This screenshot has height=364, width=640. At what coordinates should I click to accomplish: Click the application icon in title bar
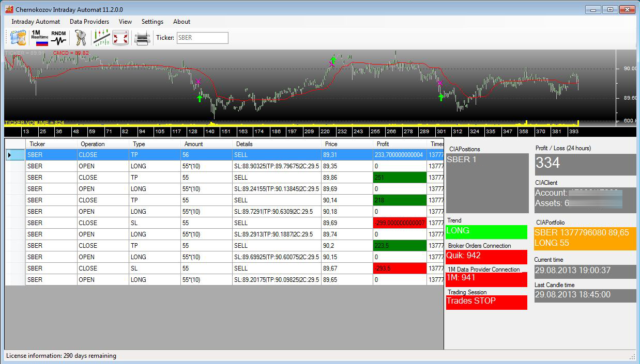(x=9, y=9)
